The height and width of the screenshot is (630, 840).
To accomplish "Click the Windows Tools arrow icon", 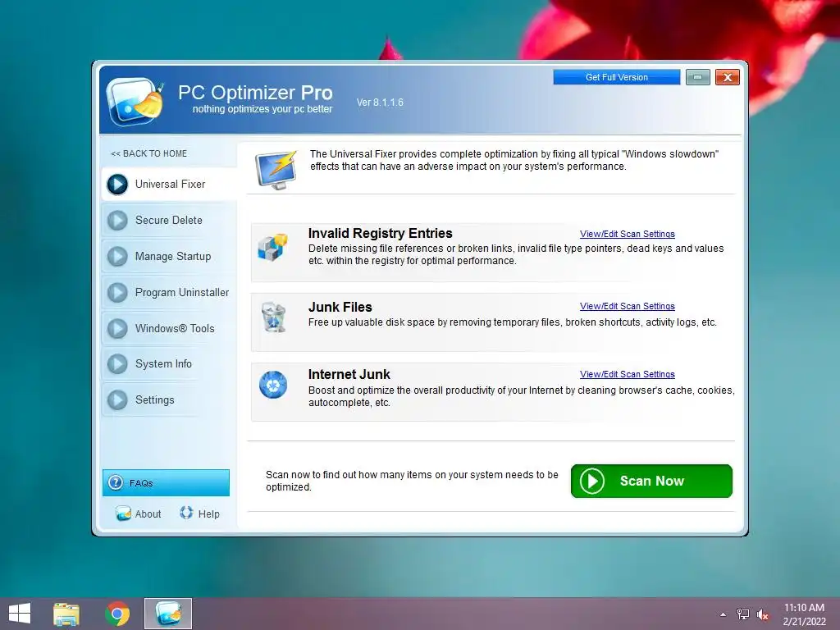I will [x=117, y=328].
